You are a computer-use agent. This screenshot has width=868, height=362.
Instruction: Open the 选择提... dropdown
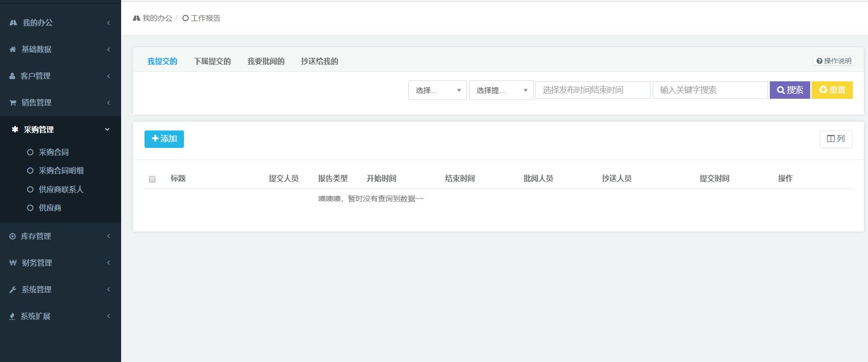click(x=501, y=90)
